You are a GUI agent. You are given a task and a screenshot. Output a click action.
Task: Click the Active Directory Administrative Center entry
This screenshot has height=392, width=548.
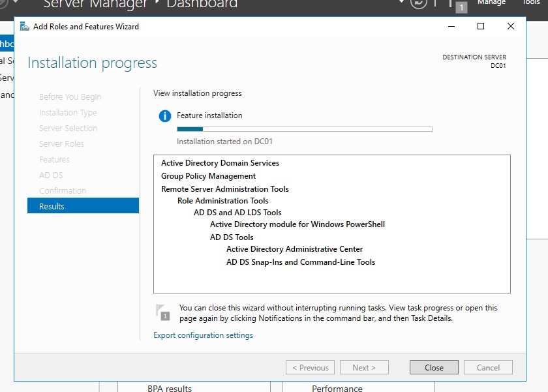(x=295, y=249)
